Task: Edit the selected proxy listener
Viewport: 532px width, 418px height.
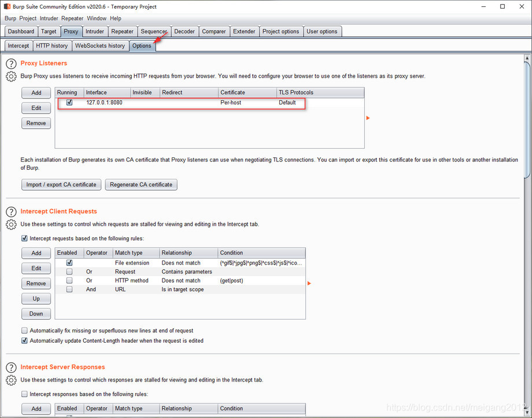Action: (x=36, y=108)
